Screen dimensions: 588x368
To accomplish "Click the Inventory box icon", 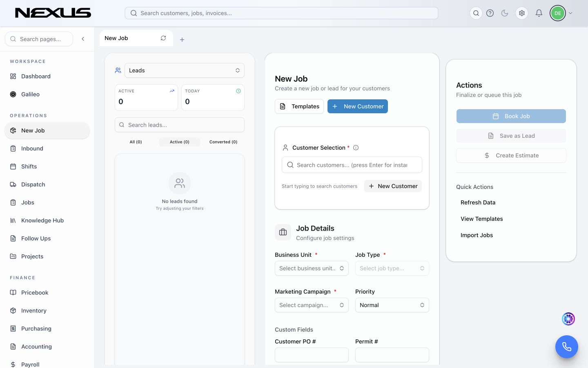I will (x=13, y=310).
